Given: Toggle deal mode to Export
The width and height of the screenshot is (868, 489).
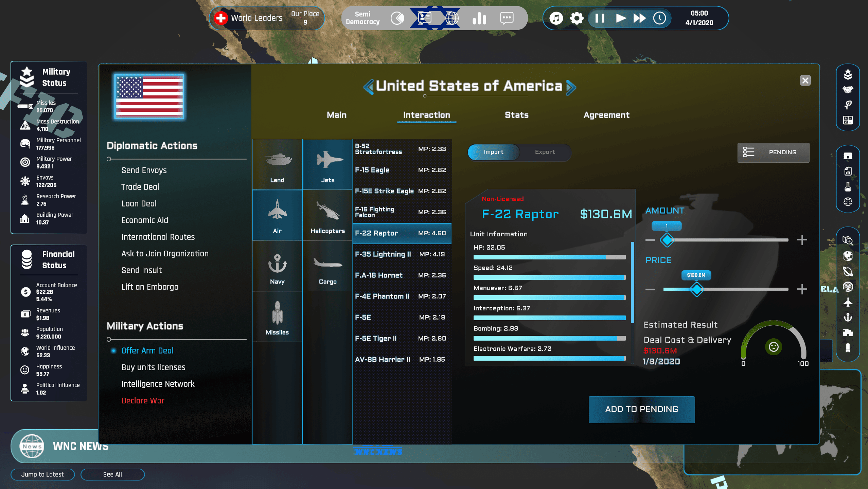Looking at the screenshot, I should click(545, 152).
